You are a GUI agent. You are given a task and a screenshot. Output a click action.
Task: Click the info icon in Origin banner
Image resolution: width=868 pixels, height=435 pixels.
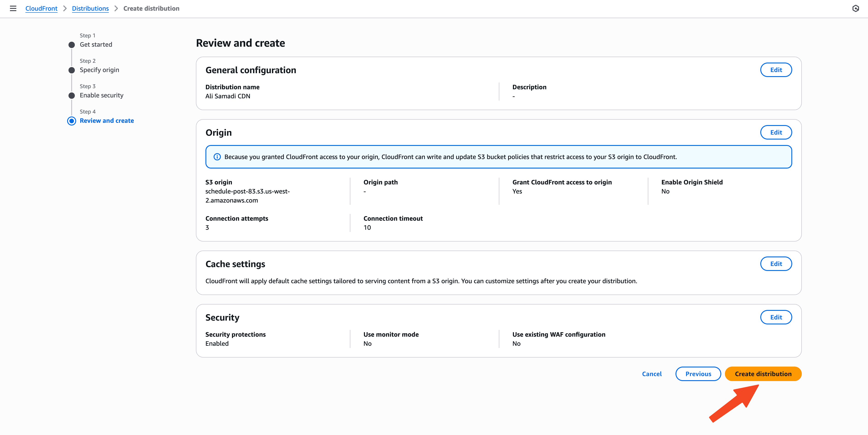point(217,157)
